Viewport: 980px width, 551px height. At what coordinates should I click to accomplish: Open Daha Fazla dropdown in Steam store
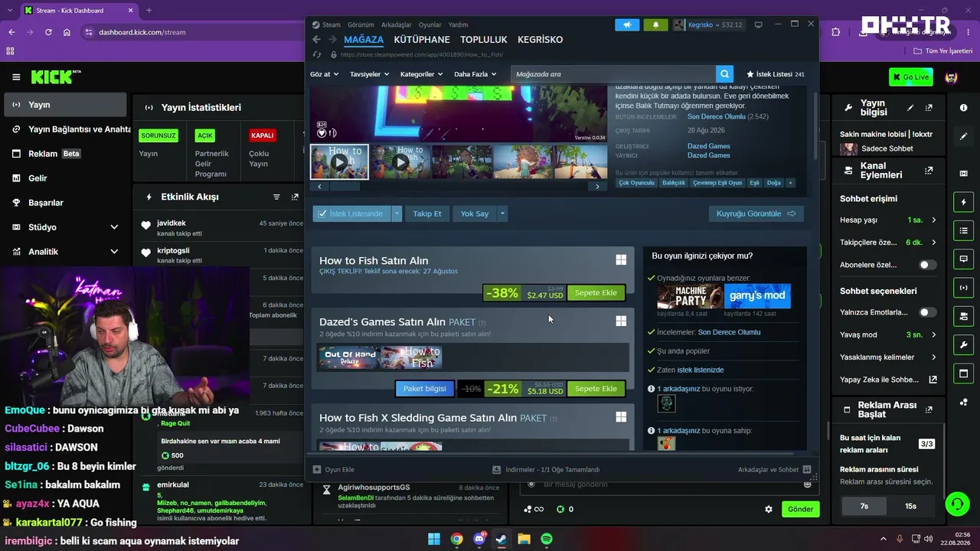tap(475, 74)
